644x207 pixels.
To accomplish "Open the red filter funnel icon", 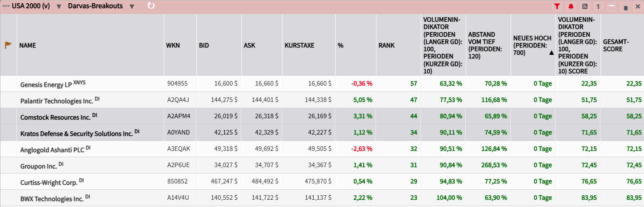I will pos(557,7).
